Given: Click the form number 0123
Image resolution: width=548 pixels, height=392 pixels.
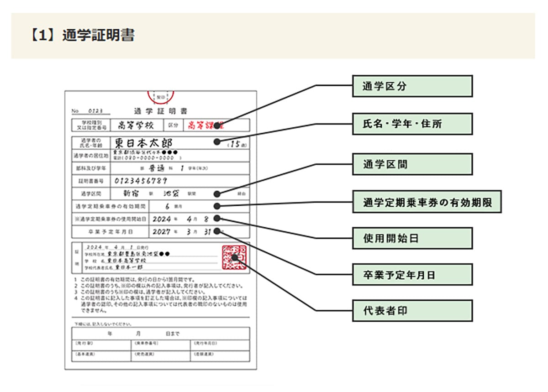Looking at the screenshot, I should coord(95,111).
